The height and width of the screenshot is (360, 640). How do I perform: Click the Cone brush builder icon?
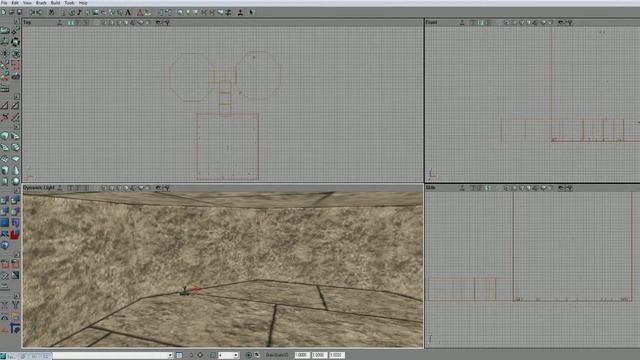(x=15, y=170)
